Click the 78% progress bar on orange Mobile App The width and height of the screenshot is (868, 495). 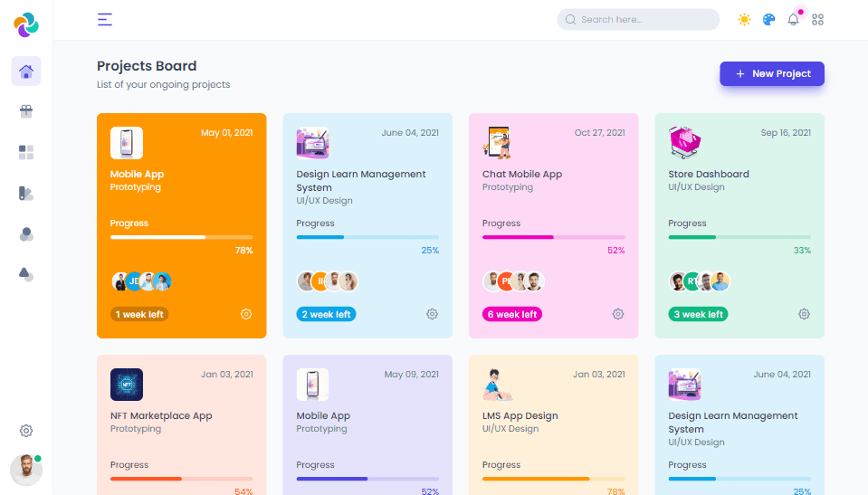tap(182, 237)
